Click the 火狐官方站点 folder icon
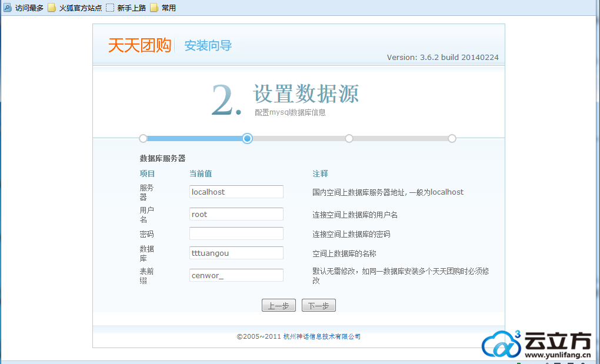600x364 pixels. [52, 8]
